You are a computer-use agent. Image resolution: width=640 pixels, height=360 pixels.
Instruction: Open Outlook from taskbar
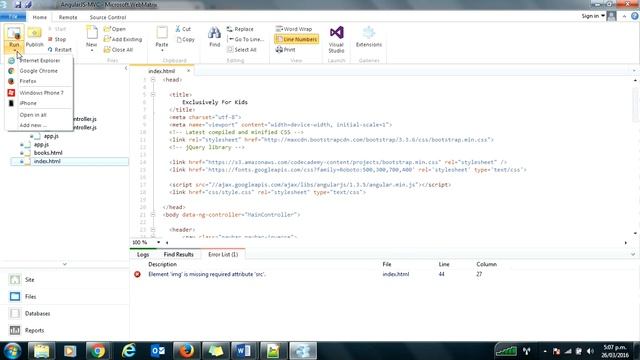(158, 351)
